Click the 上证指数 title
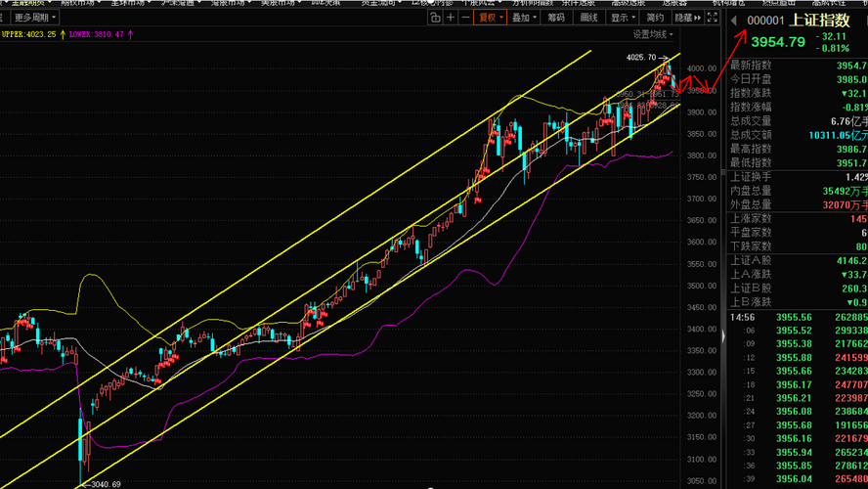Image resolution: width=868 pixels, height=489 pixels. pyautogui.click(x=819, y=21)
